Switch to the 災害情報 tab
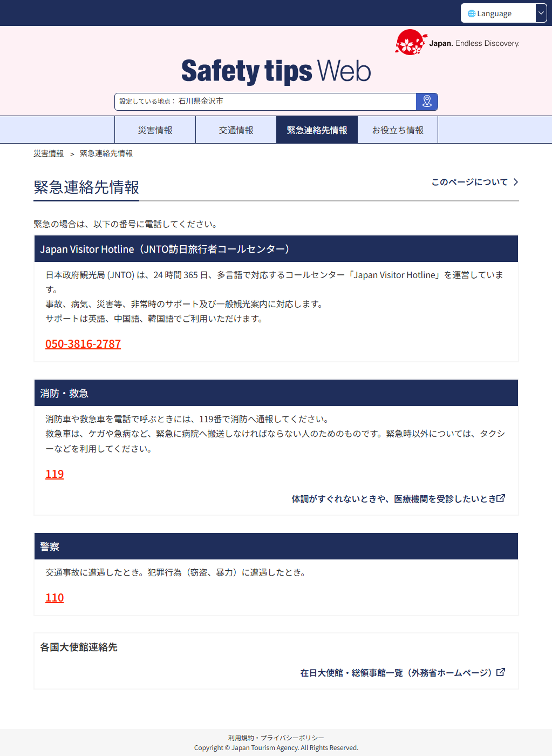 click(x=155, y=130)
